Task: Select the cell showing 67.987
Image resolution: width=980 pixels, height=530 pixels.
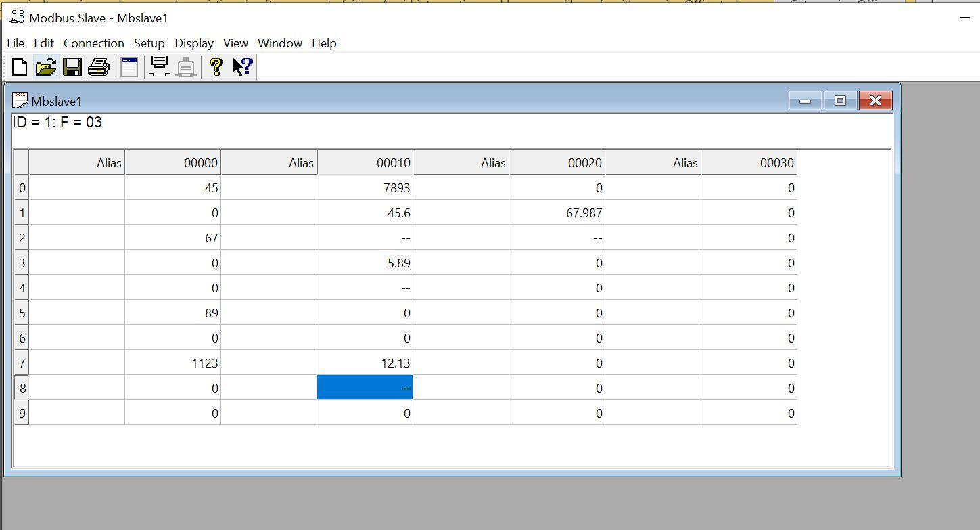Action: (557, 213)
